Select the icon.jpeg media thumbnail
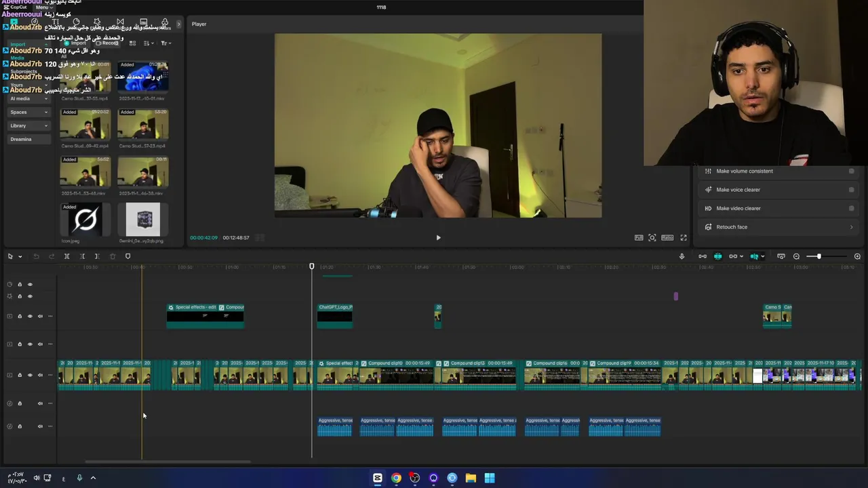The image size is (868, 488). (85, 220)
